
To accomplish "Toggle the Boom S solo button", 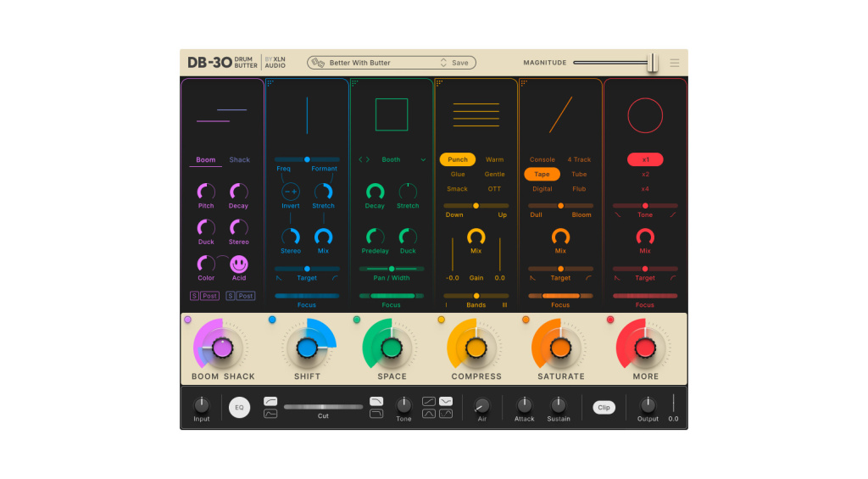I will tap(194, 296).
